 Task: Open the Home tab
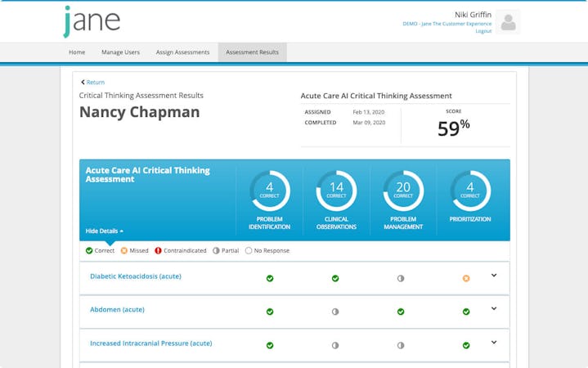pos(77,52)
